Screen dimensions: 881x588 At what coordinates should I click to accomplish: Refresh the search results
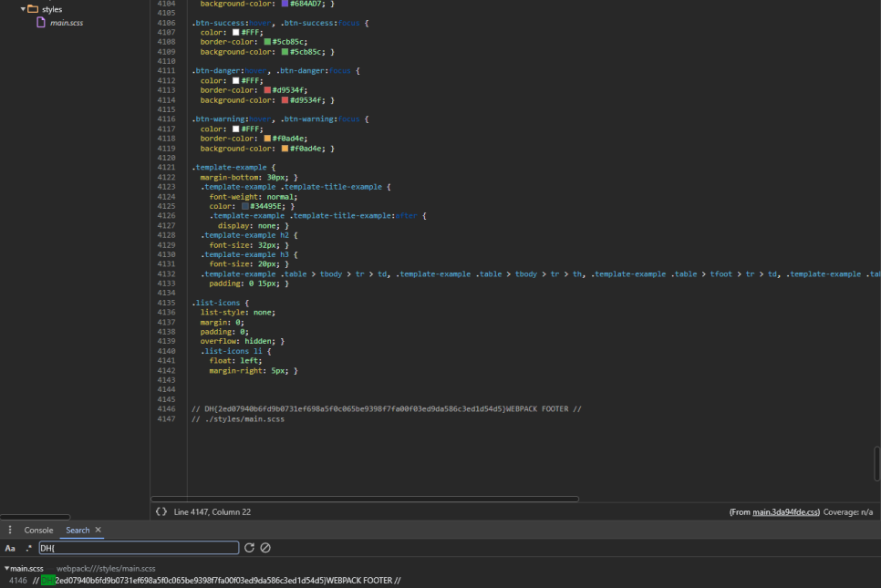pos(250,548)
